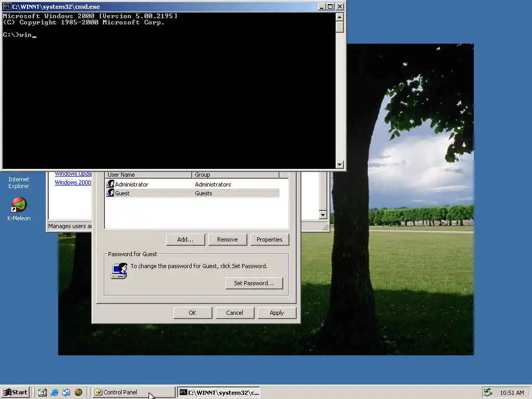Switch to cmd.exe taskbar button
The width and height of the screenshot is (532, 399).
[x=219, y=392]
